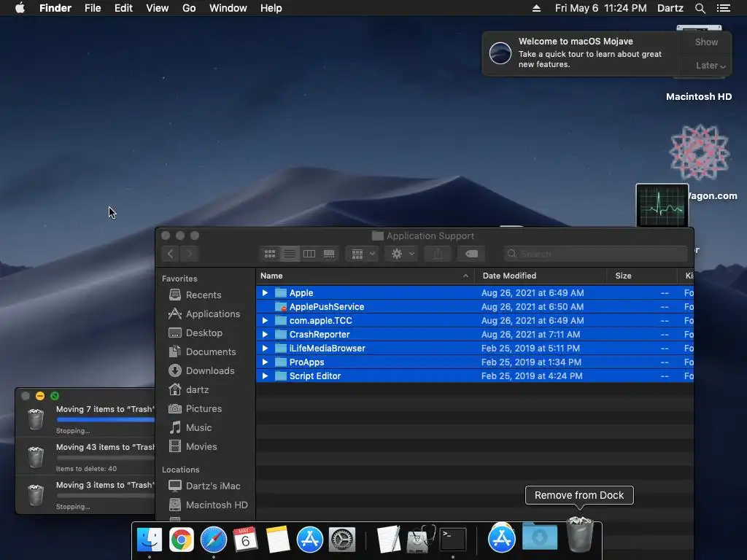Open the View menu
The width and height of the screenshot is (747, 560).
click(x=158, y=8)
